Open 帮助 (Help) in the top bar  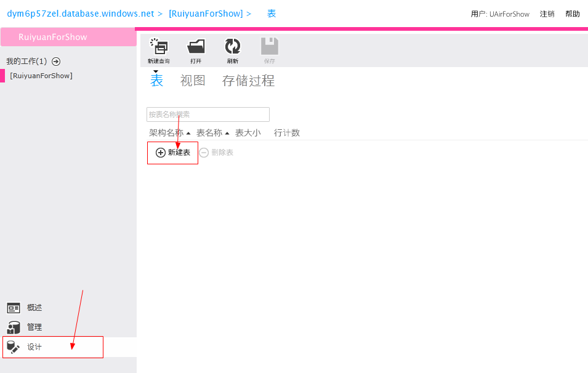[x=573, y=13]
